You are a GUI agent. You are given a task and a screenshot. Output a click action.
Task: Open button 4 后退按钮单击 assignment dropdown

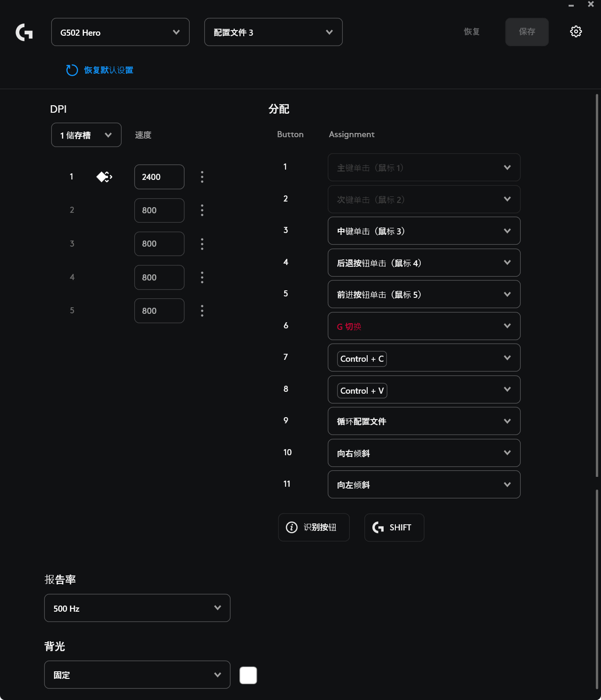coord(424,263)
